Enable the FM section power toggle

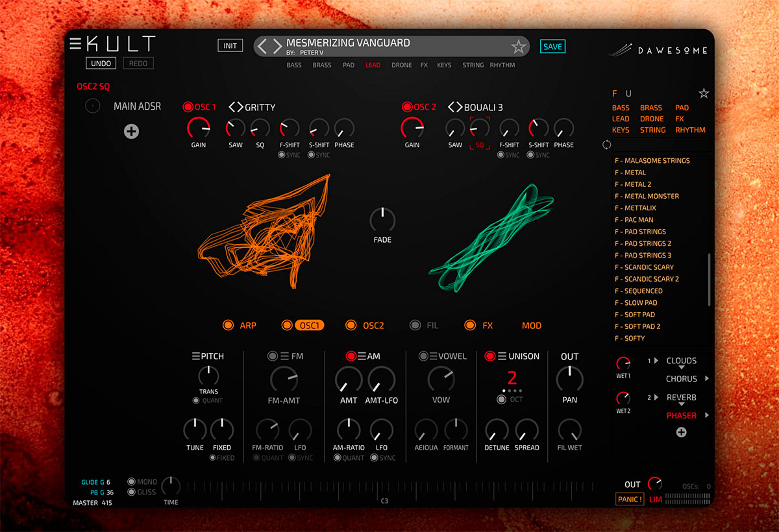pos(273,356)
